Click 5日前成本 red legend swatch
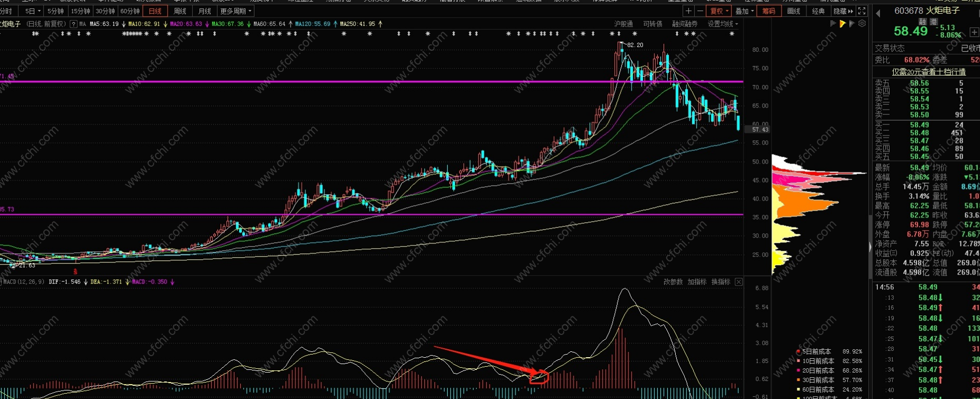Viewport: 980px width, 399px height. 798,352
